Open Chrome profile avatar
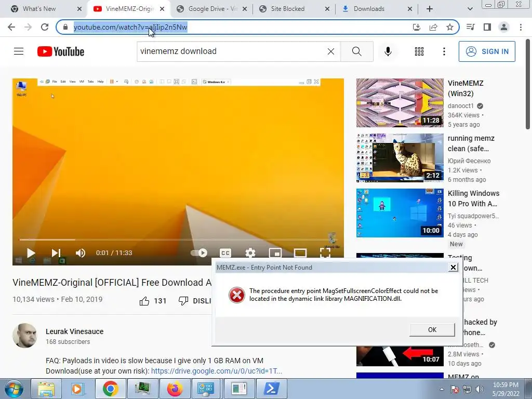Viewport: 532px width, 399px height. [504, 27]
